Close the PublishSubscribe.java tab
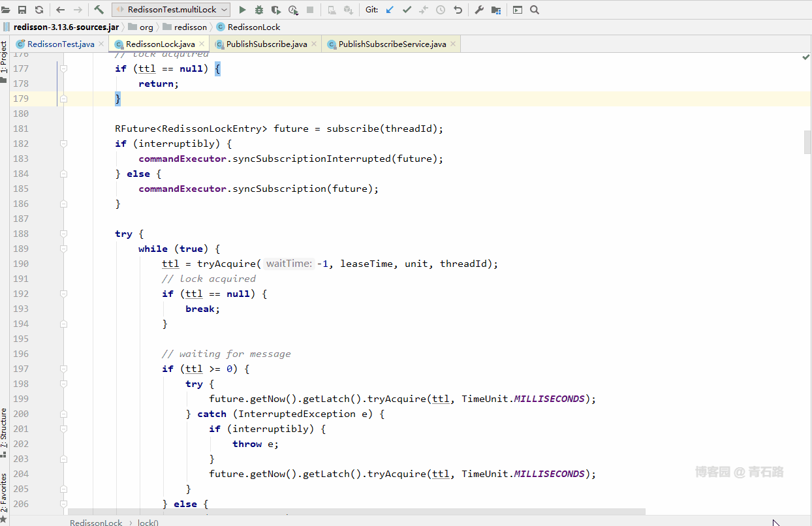This screenshot has width=812, height=526. pyautogui.click(x=314, y=44)
